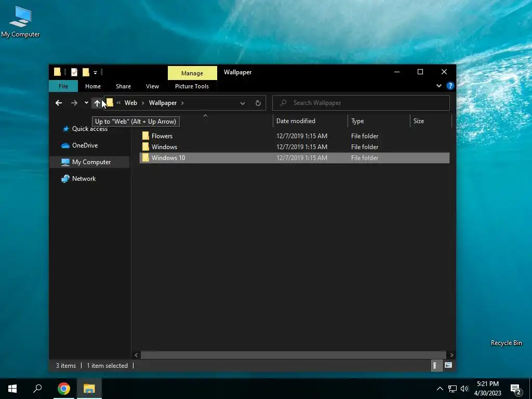The height and width of the screenshot is (399, 532).
Task: Refresh the Wallpaper folder view
Action: click(258, 103)
